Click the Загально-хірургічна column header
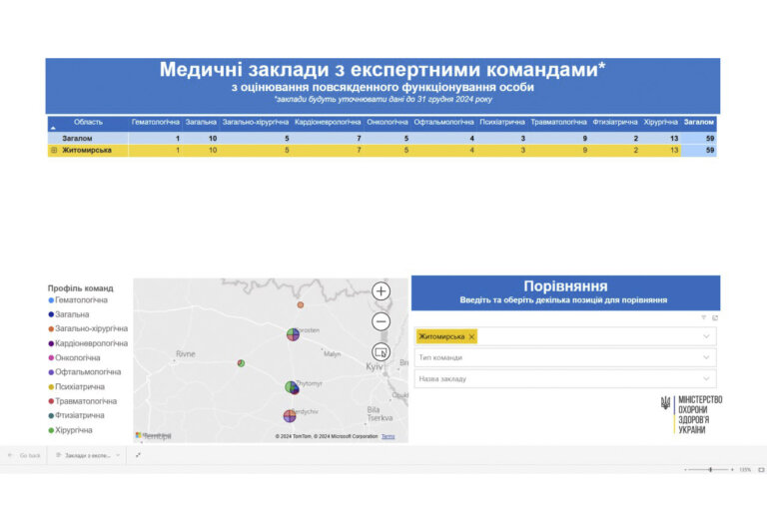This screenshot has height=532, width=767. [x=256, y=122]
